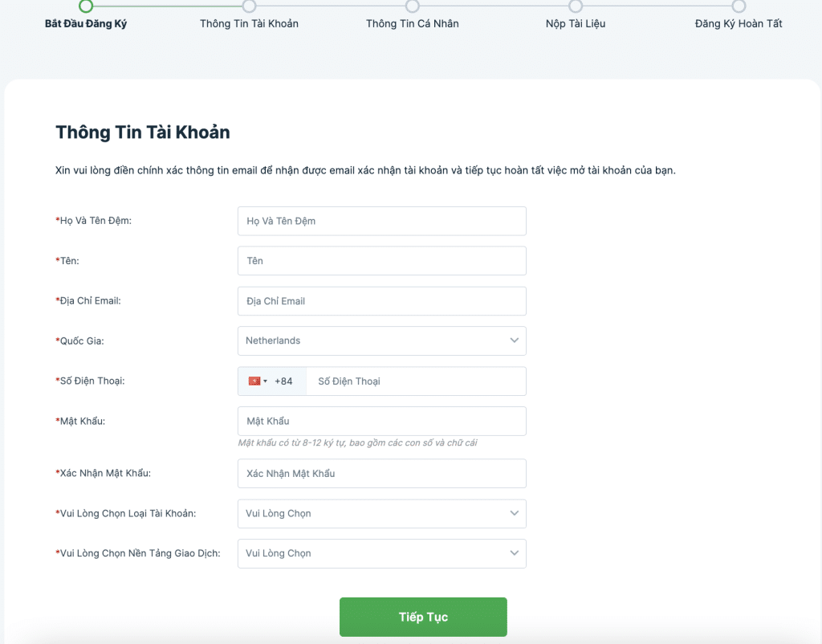
Task: Click the Nộp Tài Liệu step circle
Action: pyautogui.click(x=576, y=6)
